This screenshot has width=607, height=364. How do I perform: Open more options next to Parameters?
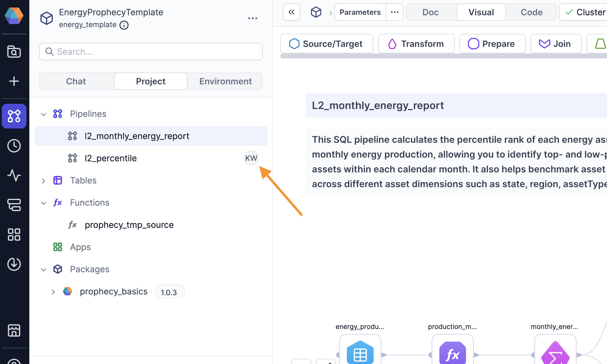[395, 12]
